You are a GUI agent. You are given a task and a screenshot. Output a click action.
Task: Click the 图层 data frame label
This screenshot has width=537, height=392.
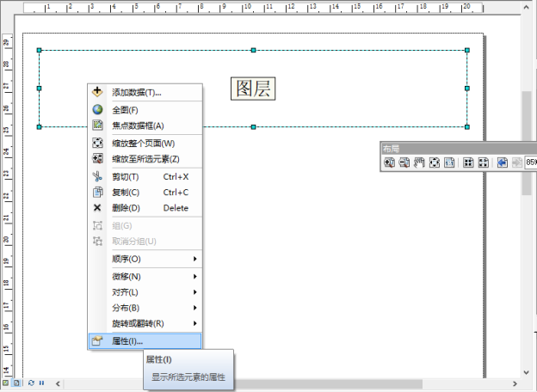(253, 89)
